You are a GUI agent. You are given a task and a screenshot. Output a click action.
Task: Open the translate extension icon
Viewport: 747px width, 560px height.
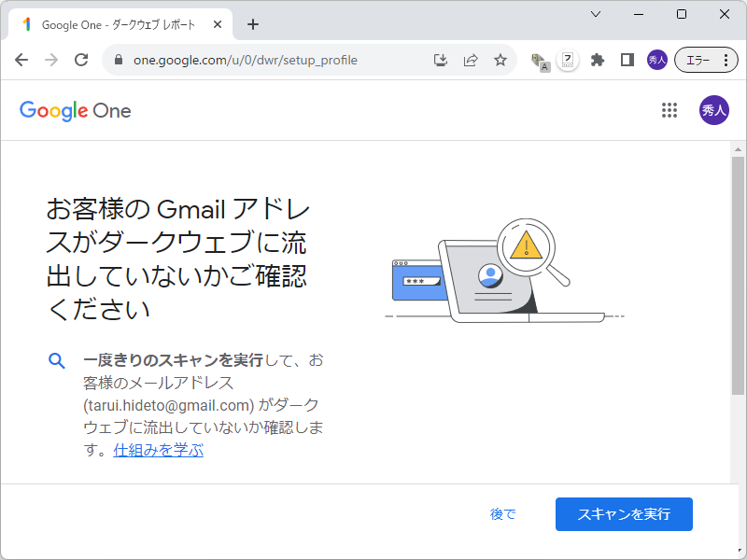pos(540,59)
